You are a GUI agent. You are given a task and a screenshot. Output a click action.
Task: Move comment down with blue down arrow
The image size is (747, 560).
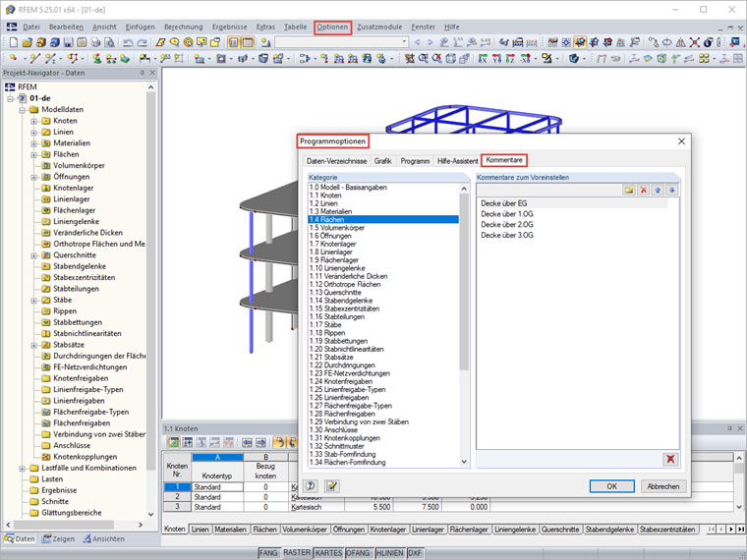[671, 190]
